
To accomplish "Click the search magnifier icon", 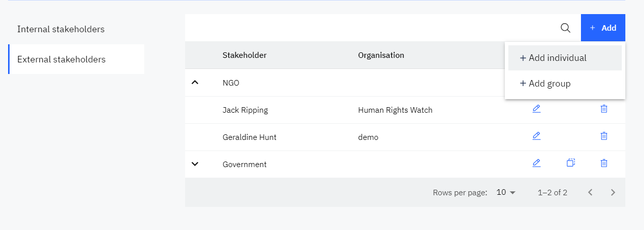I will coord(565,28).
